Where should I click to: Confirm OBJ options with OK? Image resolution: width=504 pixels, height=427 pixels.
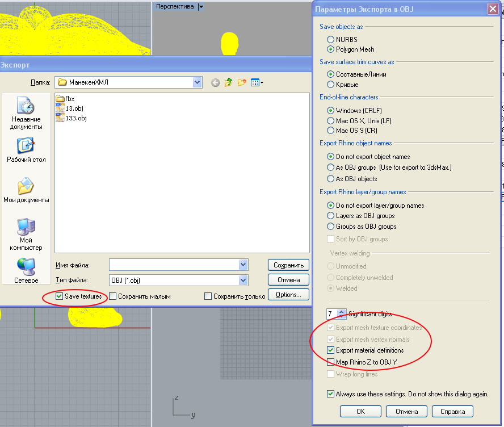(360, 411)
